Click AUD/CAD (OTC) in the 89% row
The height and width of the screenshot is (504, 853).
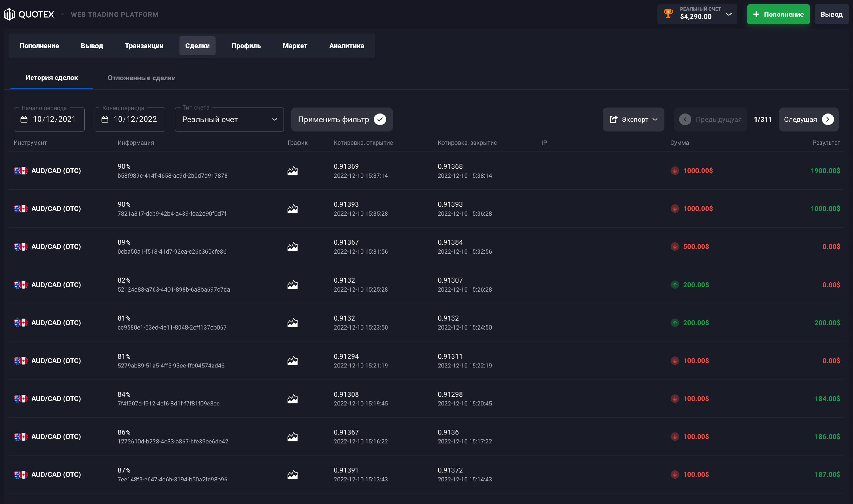[56, 247]
